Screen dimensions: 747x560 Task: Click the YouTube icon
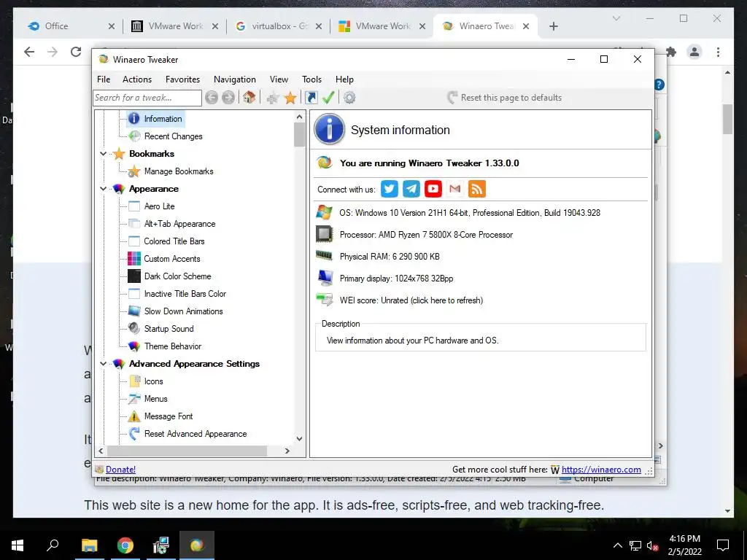click(x=433, y=189)
